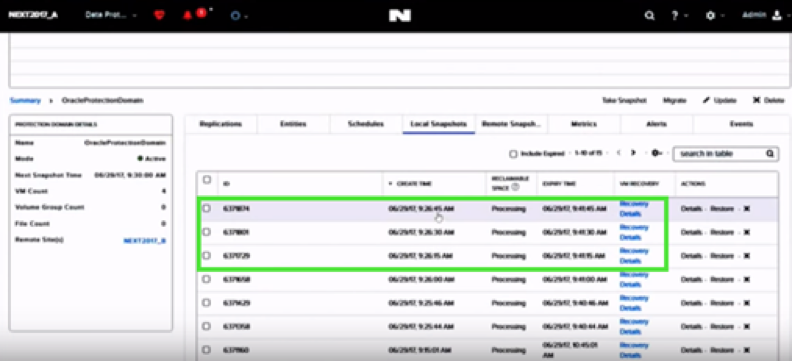Image resolution: width=792 pixels, height=361 pixels.
Task: Open the Events tab
Action: pyautogui.click(x=741, y=124)
